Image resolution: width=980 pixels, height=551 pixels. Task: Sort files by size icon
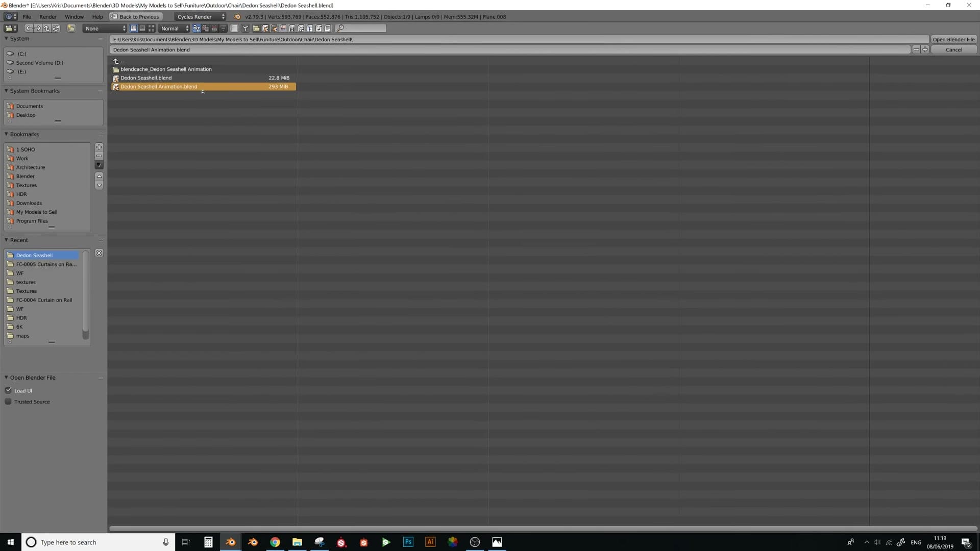point(223,29)
